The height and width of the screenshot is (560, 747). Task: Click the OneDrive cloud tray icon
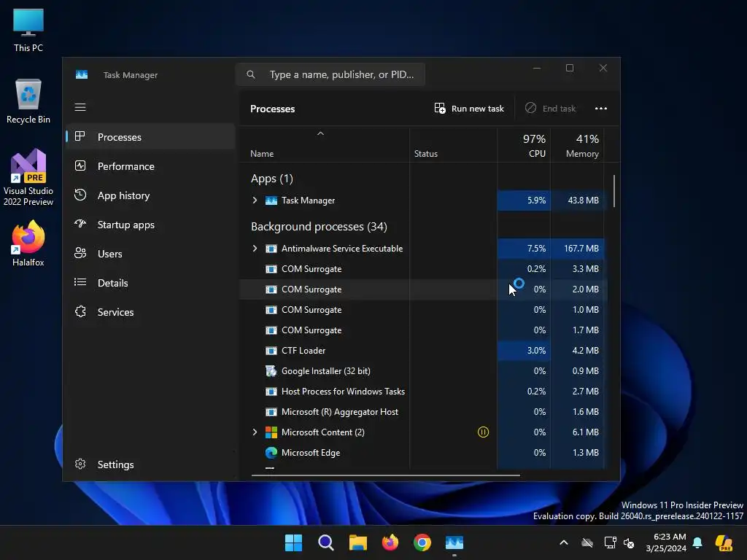click(587, 542)
